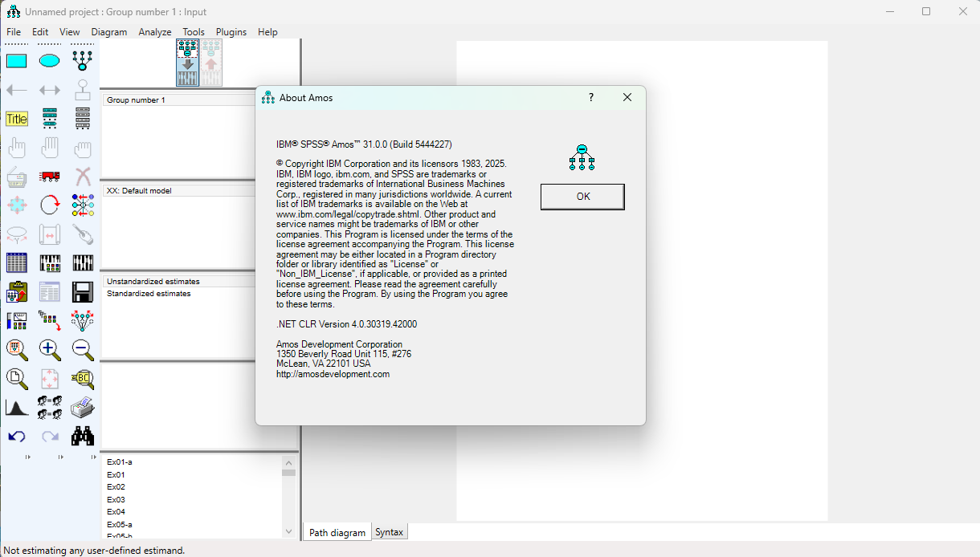Select the Draw unobserved variables ellipse tool

coord(50,61)
